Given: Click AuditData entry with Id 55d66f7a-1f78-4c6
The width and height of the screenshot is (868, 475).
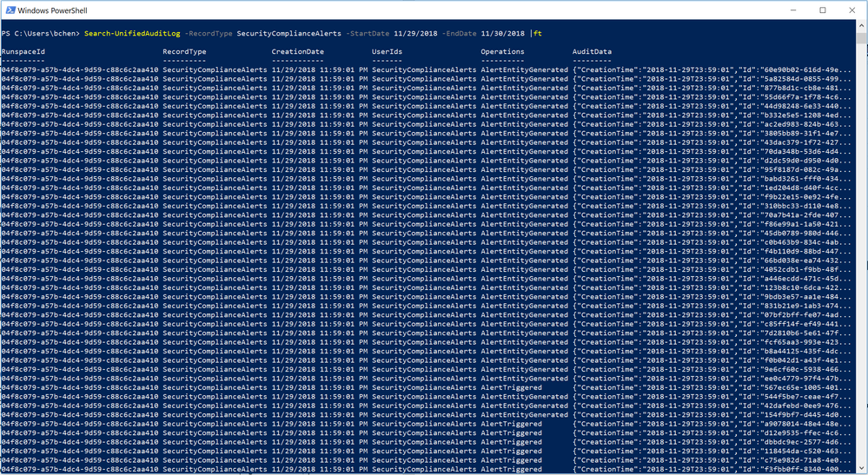Looking at the screenshot, I should tap(712, 96).
